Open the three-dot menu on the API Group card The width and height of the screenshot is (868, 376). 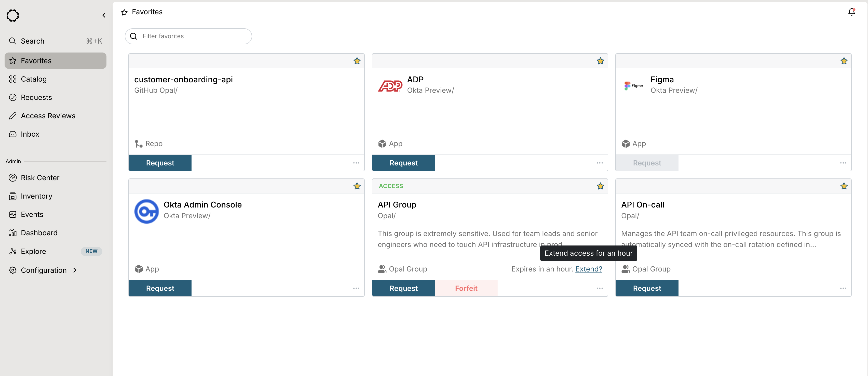[x=600, y=288]
